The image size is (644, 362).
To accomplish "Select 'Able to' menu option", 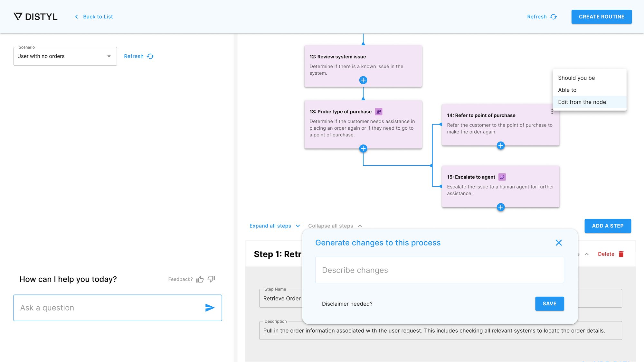I will 590,90.
